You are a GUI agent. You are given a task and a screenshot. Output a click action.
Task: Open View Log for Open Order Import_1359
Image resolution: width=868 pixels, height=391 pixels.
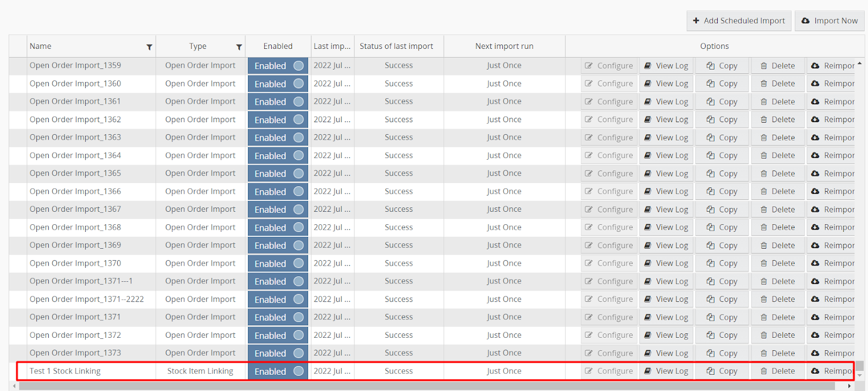666,66
